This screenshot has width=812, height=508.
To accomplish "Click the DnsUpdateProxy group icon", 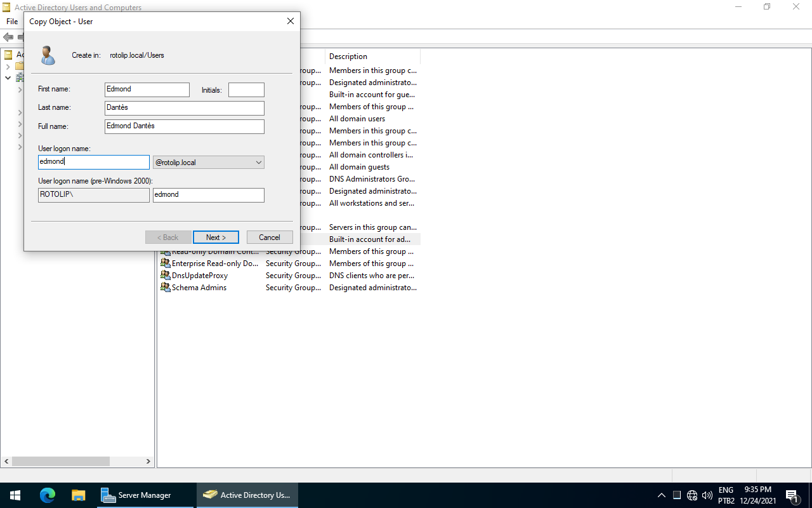I will pos(165,276).
